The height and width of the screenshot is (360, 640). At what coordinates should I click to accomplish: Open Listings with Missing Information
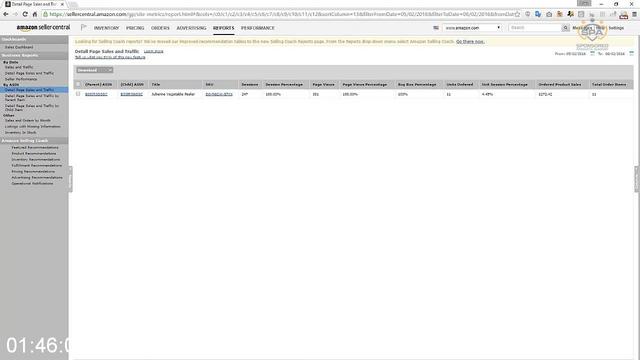(x=33, y=127)
